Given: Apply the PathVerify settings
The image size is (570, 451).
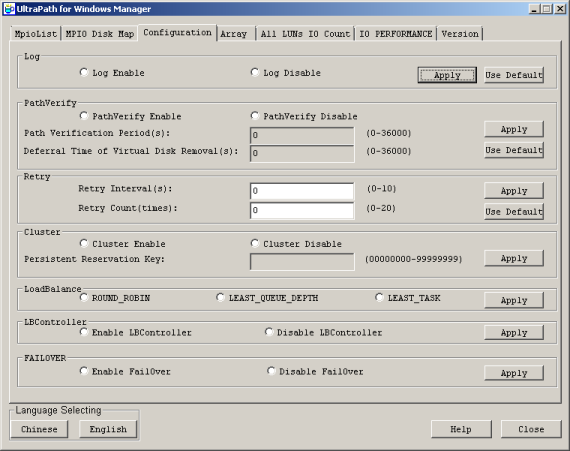Looking at the screenshot, I should (514, 129).
